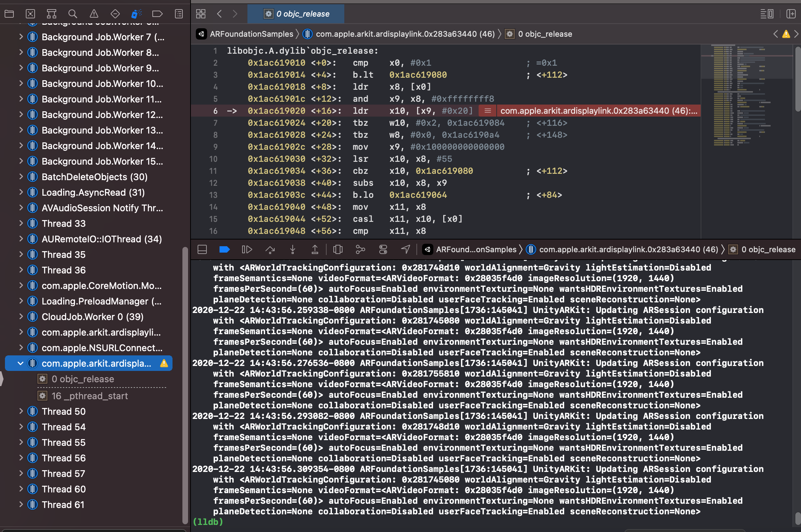Open the Breakpoint navigator flag icon
801x532 pixels.
click(x=157, y=14)
